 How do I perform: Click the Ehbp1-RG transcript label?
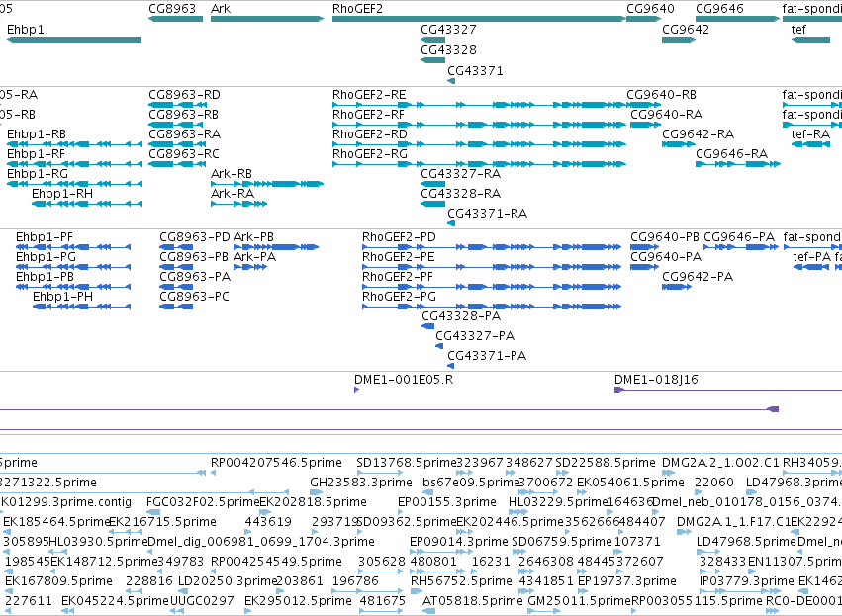[37, 174]
